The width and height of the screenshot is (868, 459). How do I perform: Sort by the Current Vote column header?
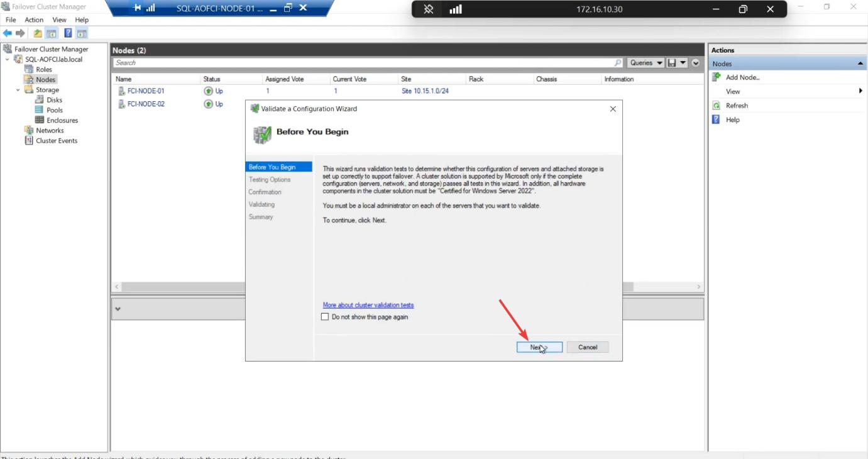pyautogui.click(x=363, y=79)
